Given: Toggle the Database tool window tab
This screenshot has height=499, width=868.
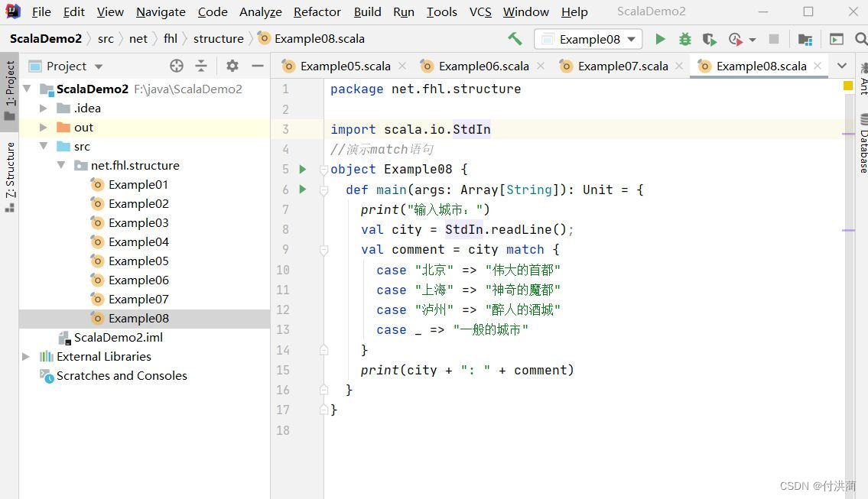Looking at the screenshot, I should click(x=863, y=143).
